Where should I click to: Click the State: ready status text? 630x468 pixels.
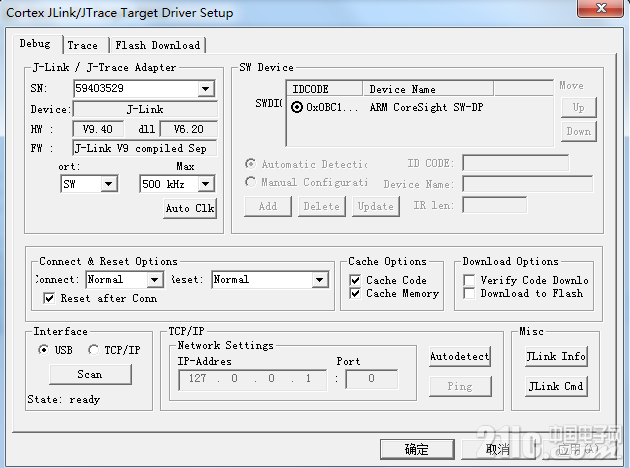(63, 399)
